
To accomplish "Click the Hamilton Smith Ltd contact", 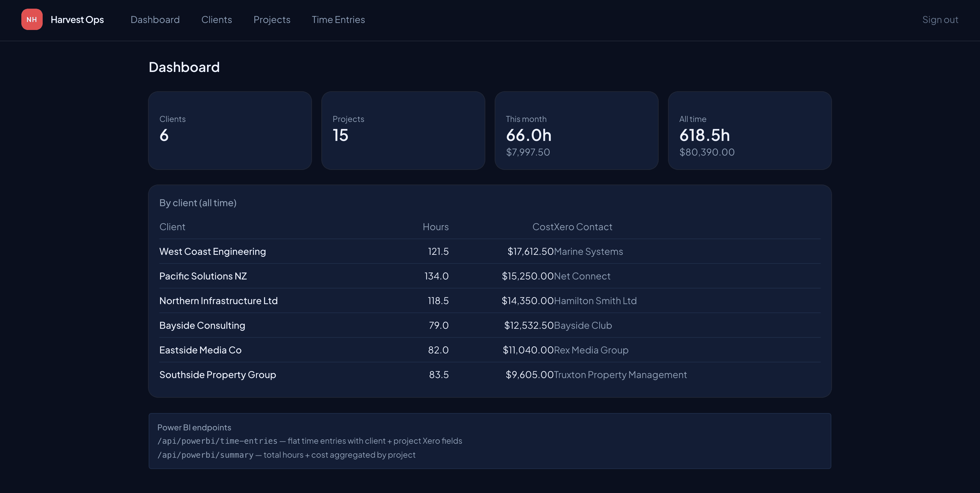I will point(595,301).
